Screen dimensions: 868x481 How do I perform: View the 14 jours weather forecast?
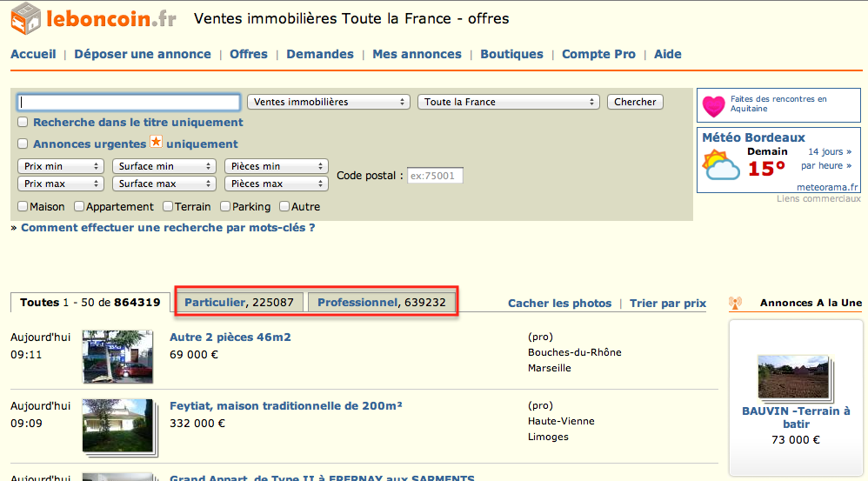(x=830, y=151)
